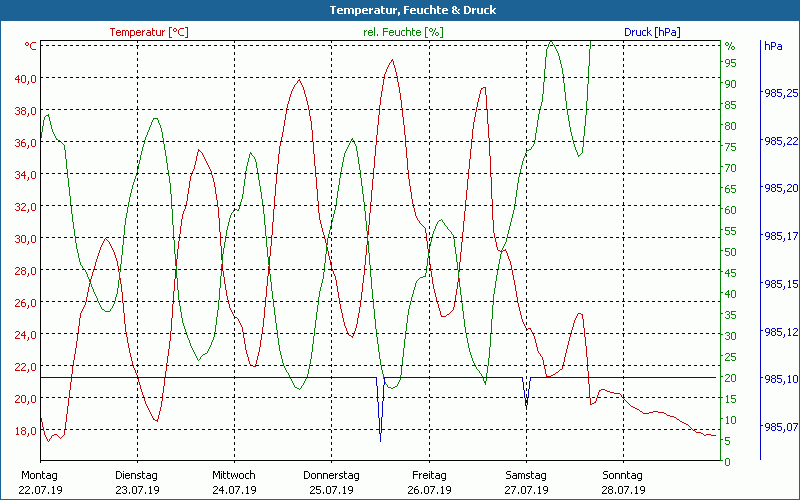
Task: Select the date 24.07.19 on the time axis
Action: [x=234, y=490]
